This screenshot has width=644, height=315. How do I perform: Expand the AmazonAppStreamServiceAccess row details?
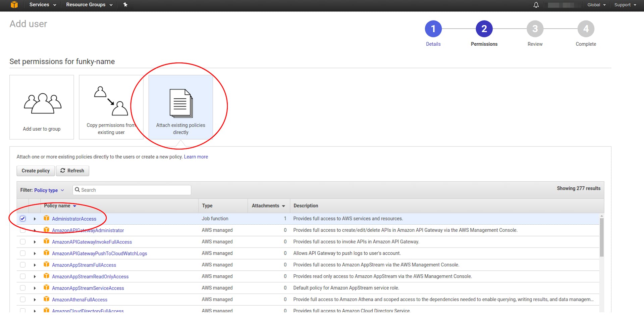click(x=35, y=288)
